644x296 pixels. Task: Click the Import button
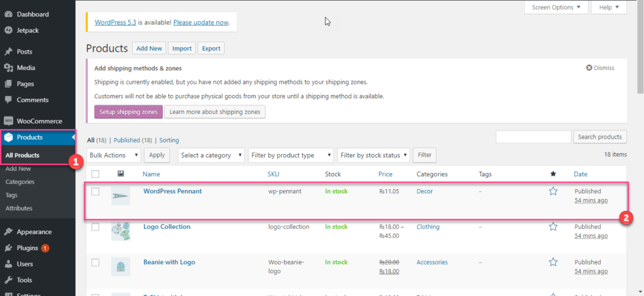[x=182, y=48]
